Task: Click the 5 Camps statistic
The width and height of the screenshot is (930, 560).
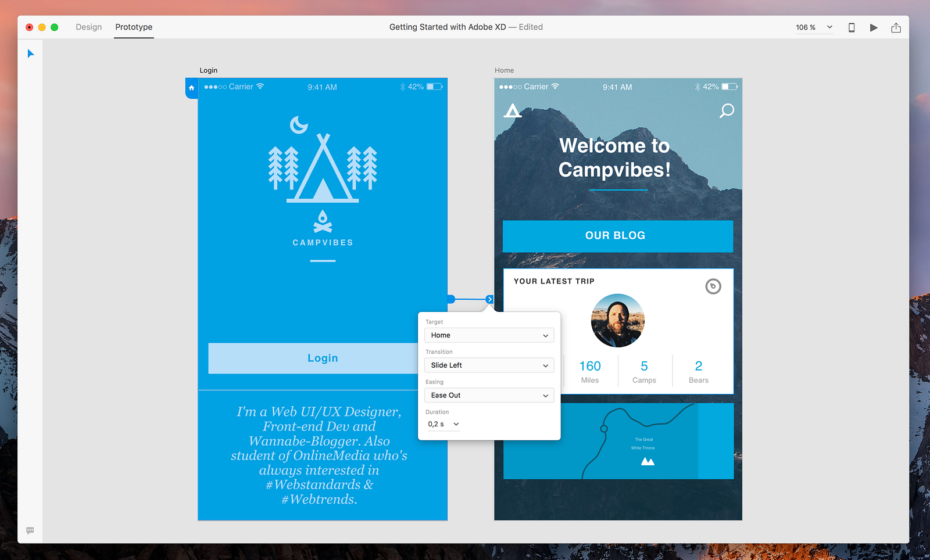Action: 644,372
